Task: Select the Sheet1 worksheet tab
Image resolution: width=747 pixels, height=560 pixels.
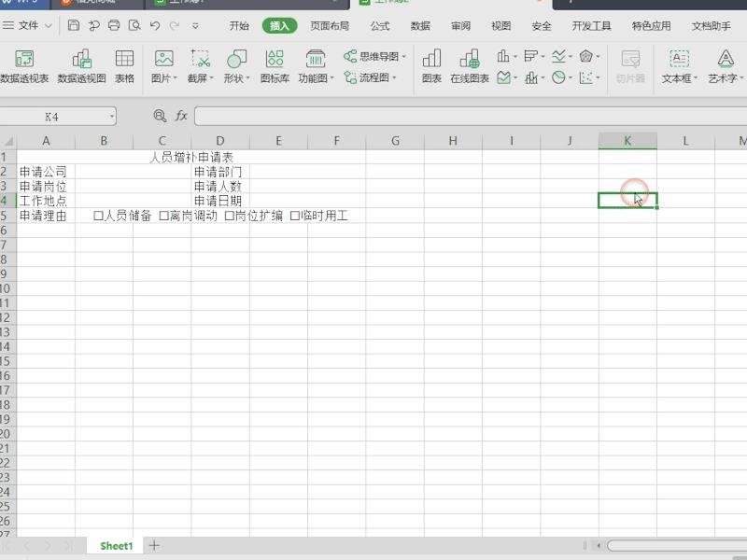Action: click(x=117, y=545)
